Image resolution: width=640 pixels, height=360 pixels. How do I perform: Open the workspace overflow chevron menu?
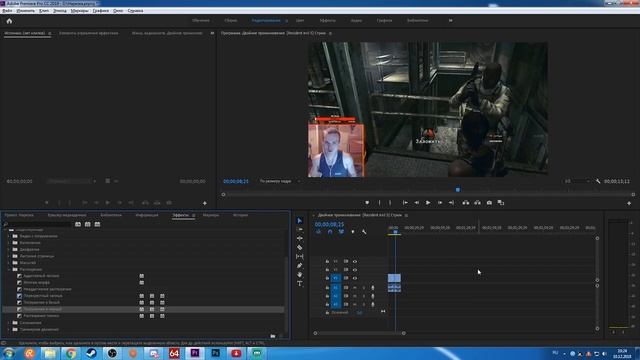451,20
